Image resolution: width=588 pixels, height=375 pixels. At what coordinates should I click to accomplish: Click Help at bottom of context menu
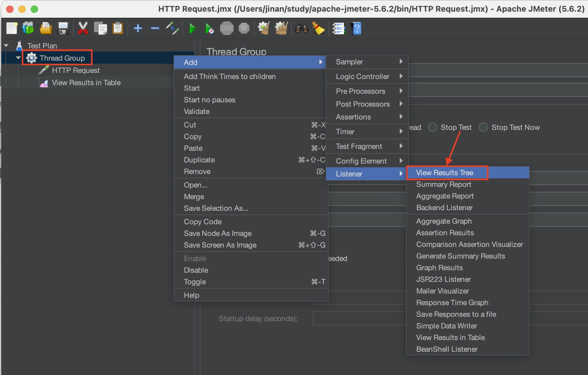coord(251,295)
